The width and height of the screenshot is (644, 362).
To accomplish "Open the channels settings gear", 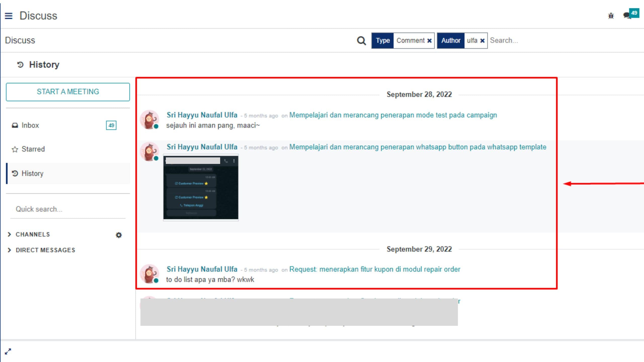I will point(119,235).
